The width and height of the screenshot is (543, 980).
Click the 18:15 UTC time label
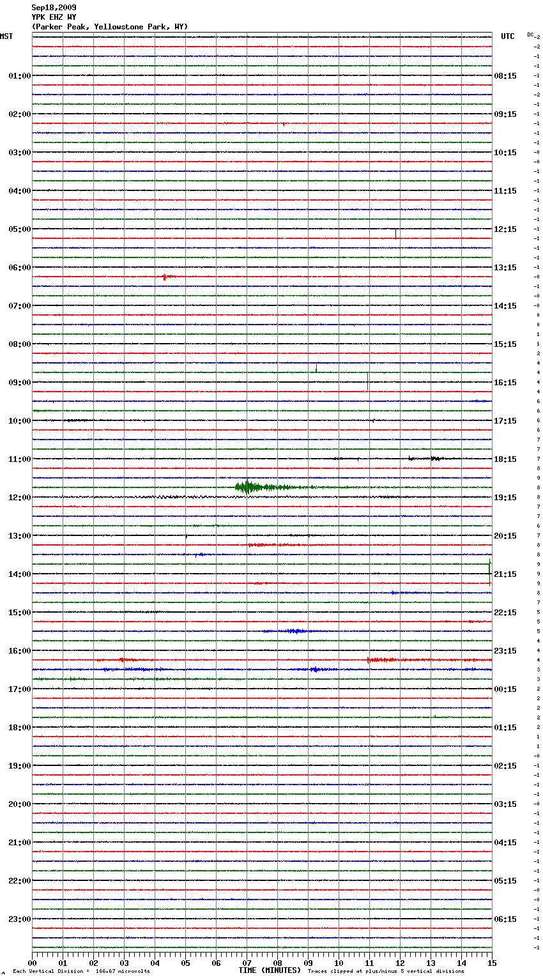[x=505, y=459]
